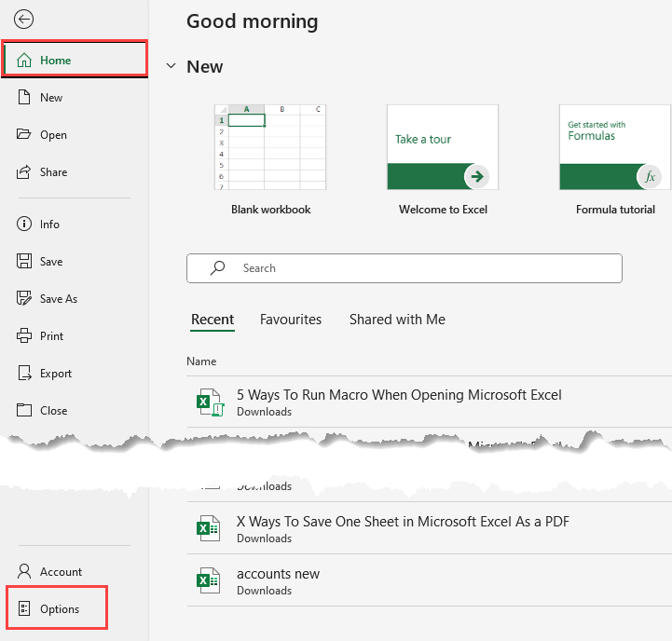This screenshot has height=641, width=672.
Task: Select the Home house icon
Action: coord(24,60)
